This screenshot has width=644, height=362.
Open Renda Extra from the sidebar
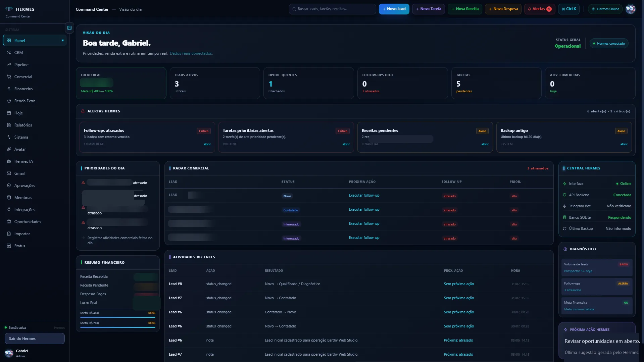click(x=35, y=101)
